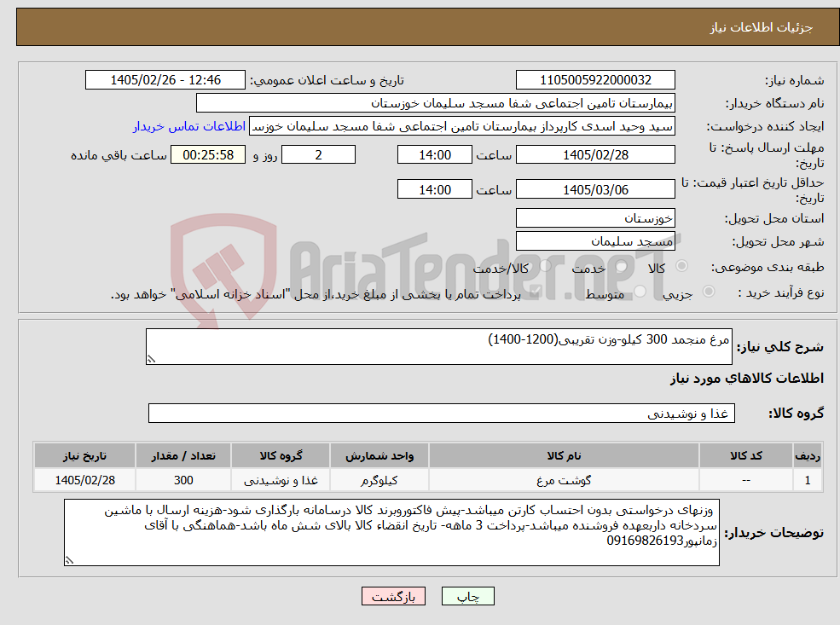
Task: Select the کالا/خدمت radio button
Action: 546,266
